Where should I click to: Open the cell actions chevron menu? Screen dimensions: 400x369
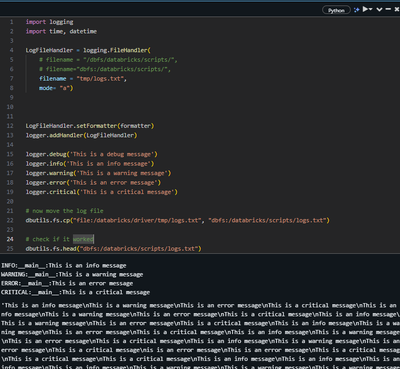tap(379, 9)
